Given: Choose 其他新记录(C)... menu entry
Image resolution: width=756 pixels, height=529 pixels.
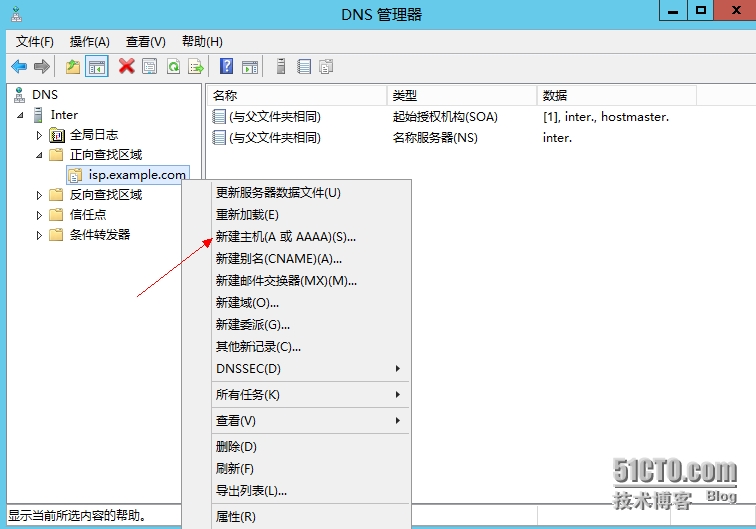Looking at the screenshot, I should 310,347.
